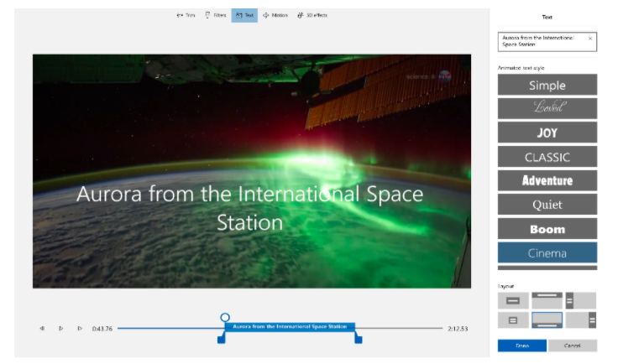Screen dimensions: 623x364
Task: Choose the JOY text style
Action: 547,133
